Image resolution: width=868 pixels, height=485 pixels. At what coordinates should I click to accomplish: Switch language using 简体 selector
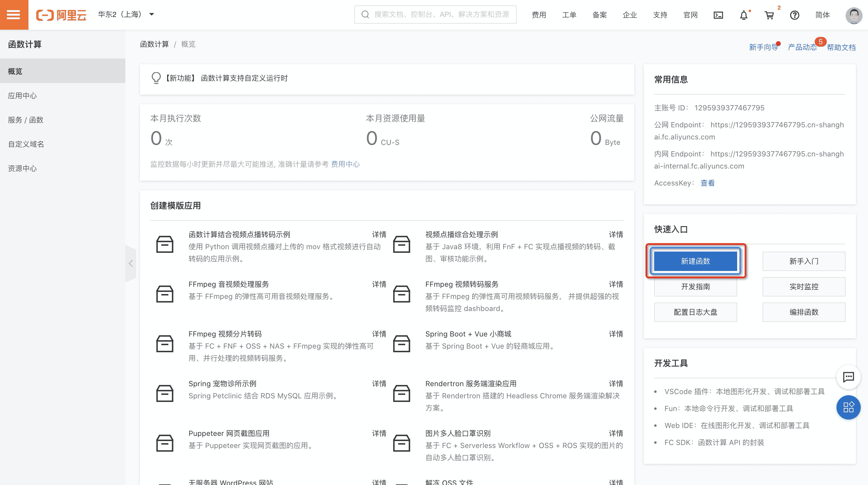(822, 15)
